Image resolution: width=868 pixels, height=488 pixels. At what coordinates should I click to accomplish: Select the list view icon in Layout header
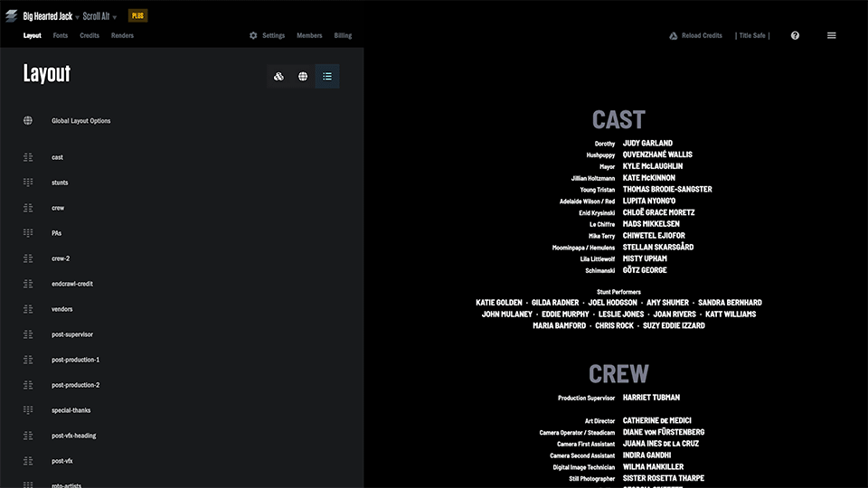click(x=327, y=76)
